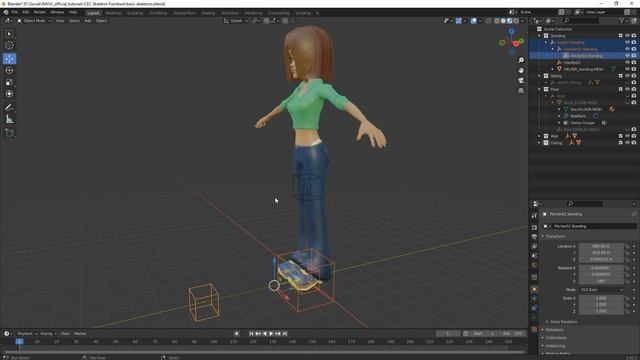Hide the Standing collection with eye icon
Screen dimensions: 640x360
coord(627,36)
